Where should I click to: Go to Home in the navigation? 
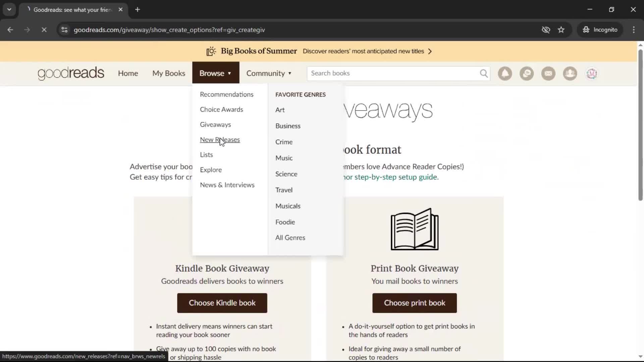point(128,73)
